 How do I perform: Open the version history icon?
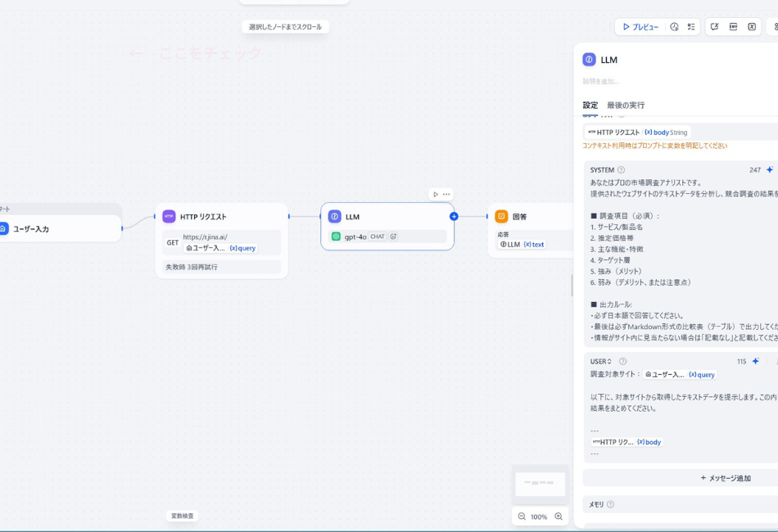point(674,26)
